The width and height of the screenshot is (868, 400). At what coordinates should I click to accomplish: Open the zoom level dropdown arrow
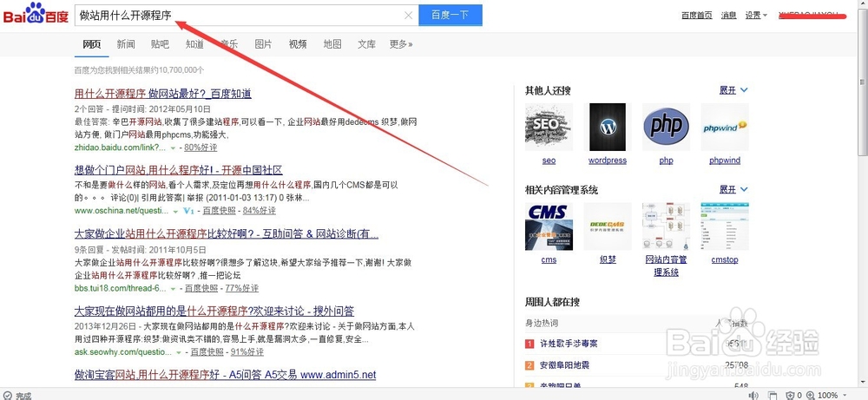[x=845, y=396]
